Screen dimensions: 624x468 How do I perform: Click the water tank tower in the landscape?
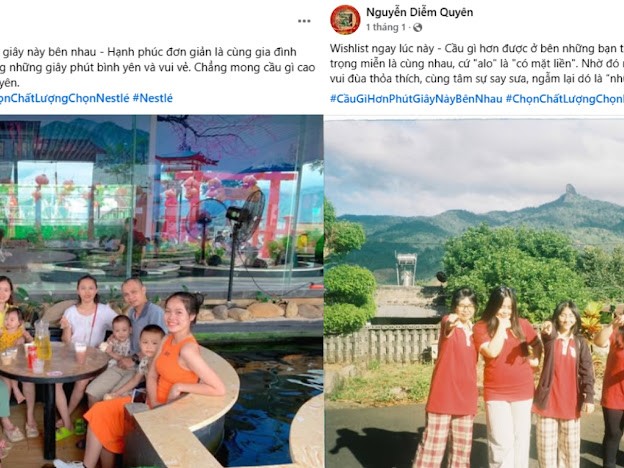pos(406,269)
